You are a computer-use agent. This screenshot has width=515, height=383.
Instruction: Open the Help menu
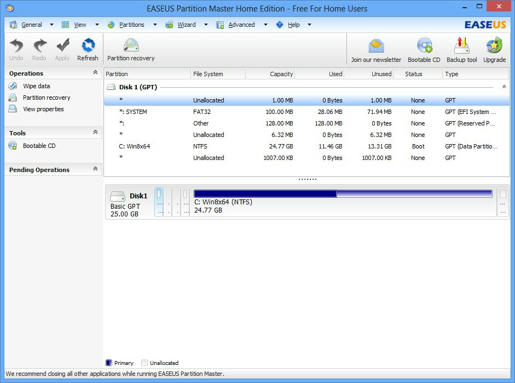[294, 25]
